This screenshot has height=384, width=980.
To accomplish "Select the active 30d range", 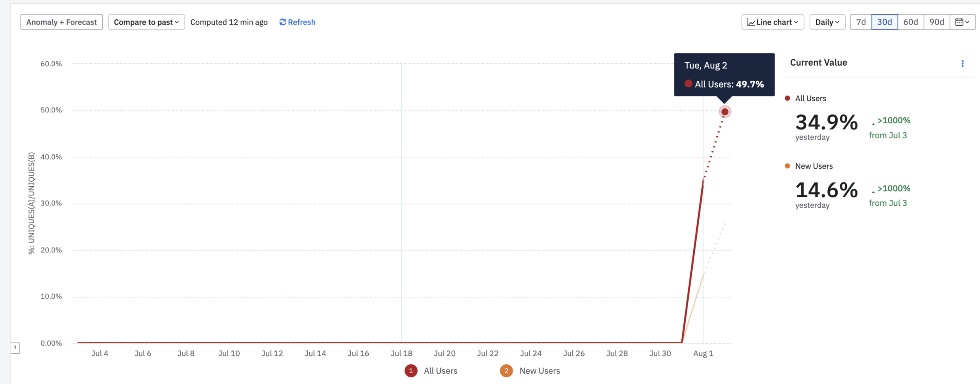I will [884, 22].
